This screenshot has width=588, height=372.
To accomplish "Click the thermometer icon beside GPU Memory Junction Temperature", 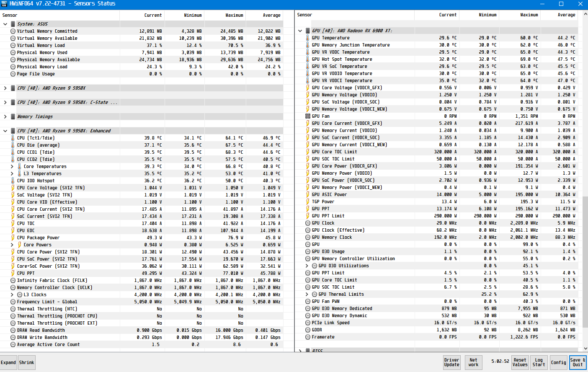I will tap(308, 45).
